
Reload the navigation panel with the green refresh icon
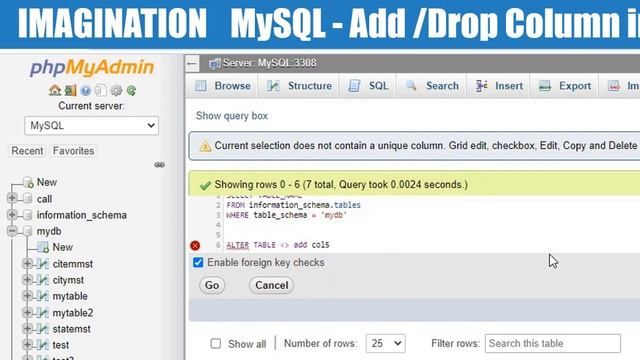(x=131, y=90)
